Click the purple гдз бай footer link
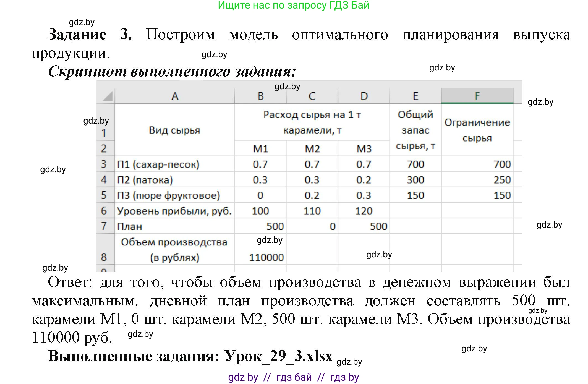588x384 pixels. [294, 377]
